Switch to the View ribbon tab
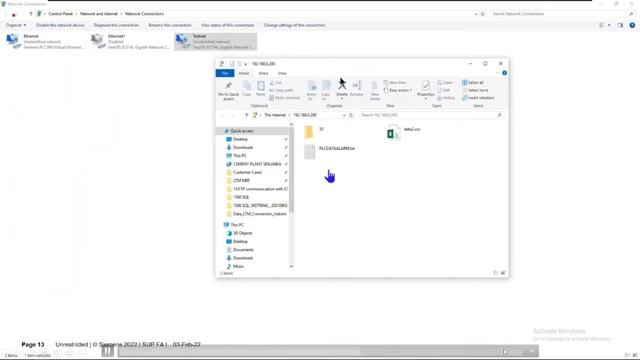Image resolution: width=640 pixels, height=360 pixels. [x=282, y=73]
